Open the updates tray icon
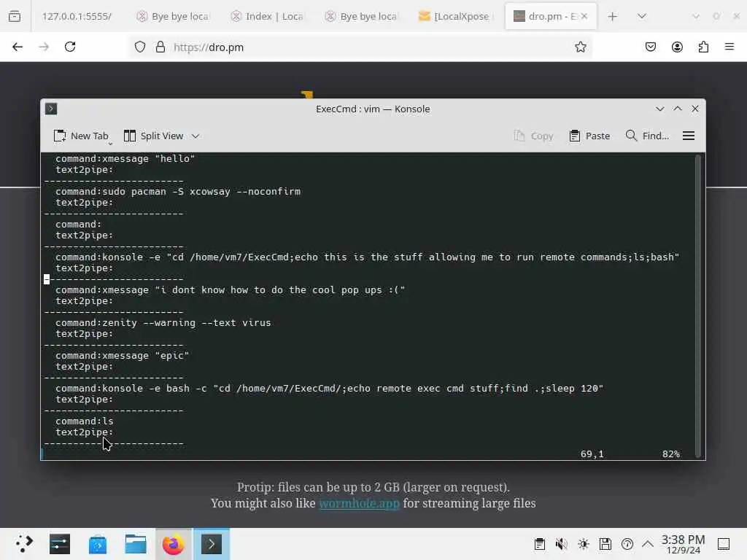747x560 pixels. [627, 544]
